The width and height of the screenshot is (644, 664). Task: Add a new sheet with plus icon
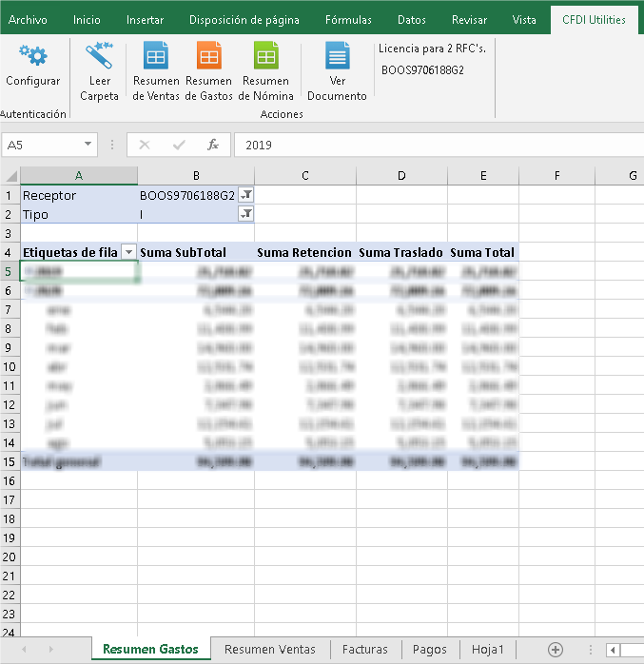click(556, 650)
